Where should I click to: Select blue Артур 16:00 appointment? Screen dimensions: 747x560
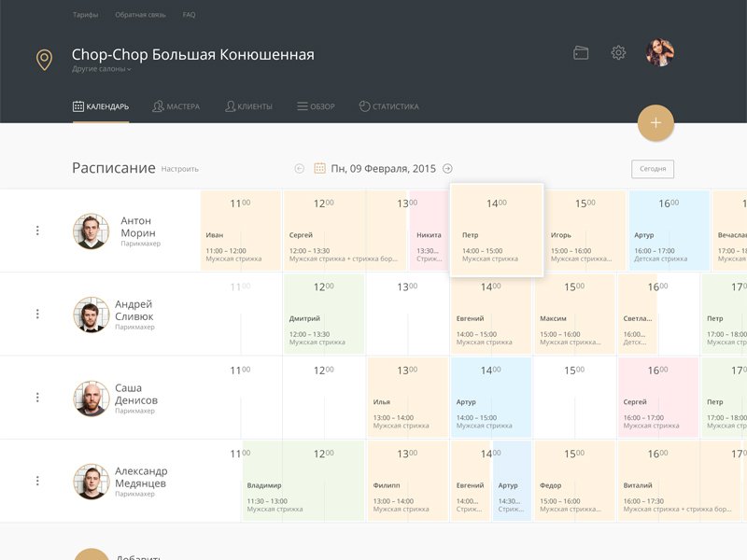point(669,231)
